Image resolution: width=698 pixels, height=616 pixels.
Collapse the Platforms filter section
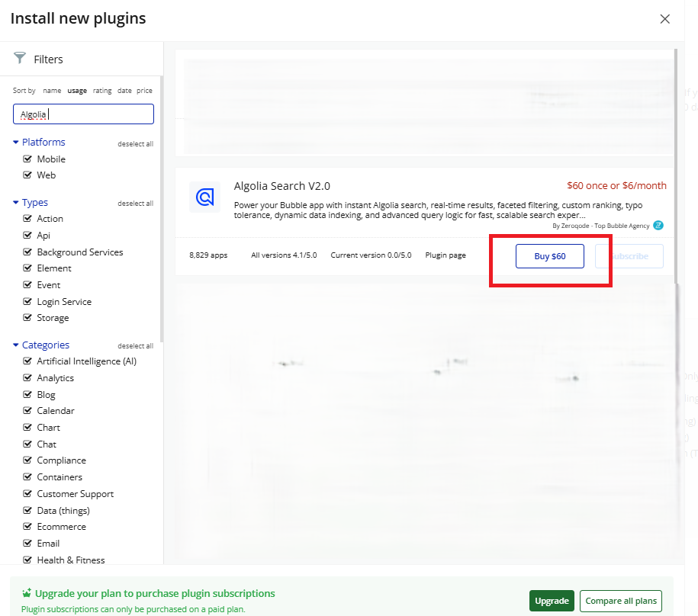(x=16, y=143)
